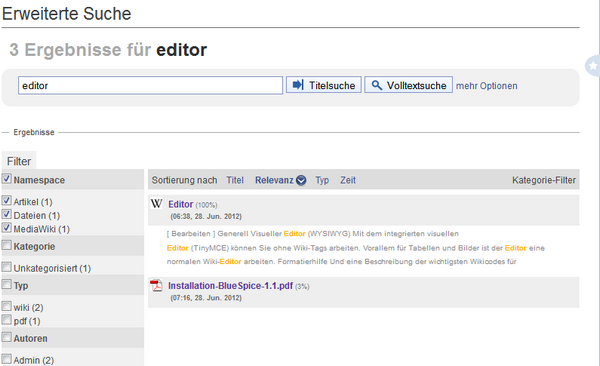
Task: Focus the search field containing editor
Action: pos(150,85)
